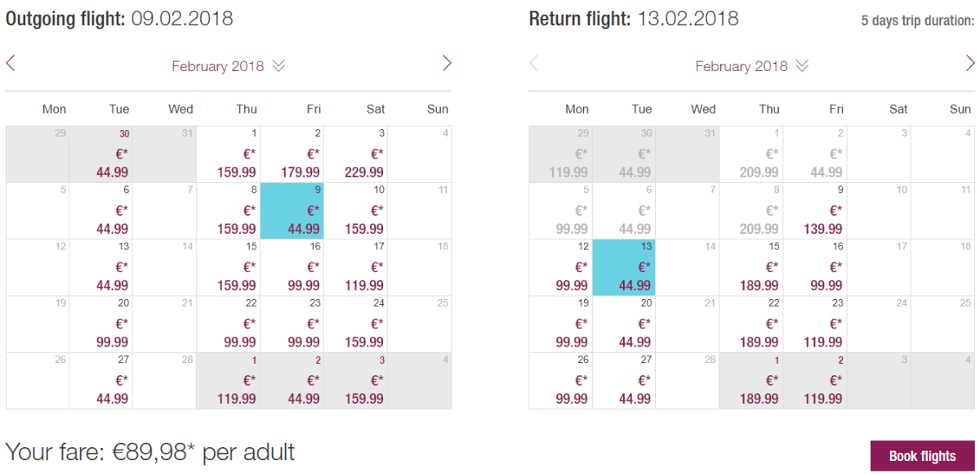Go to next month in outgoing calendar
The image size is (980, 474).
coord(447,64)
